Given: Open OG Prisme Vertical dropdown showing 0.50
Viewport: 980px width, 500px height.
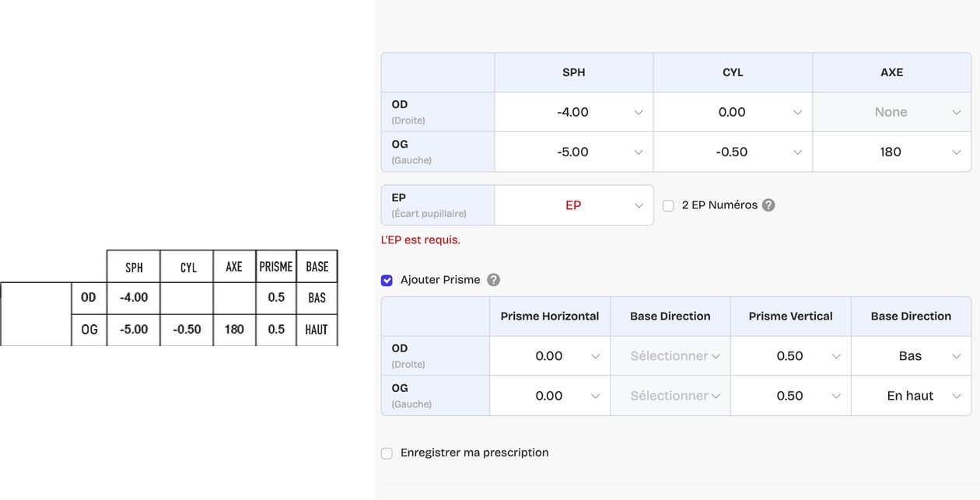Looking at the screenshot, I should tap(791, 396).
